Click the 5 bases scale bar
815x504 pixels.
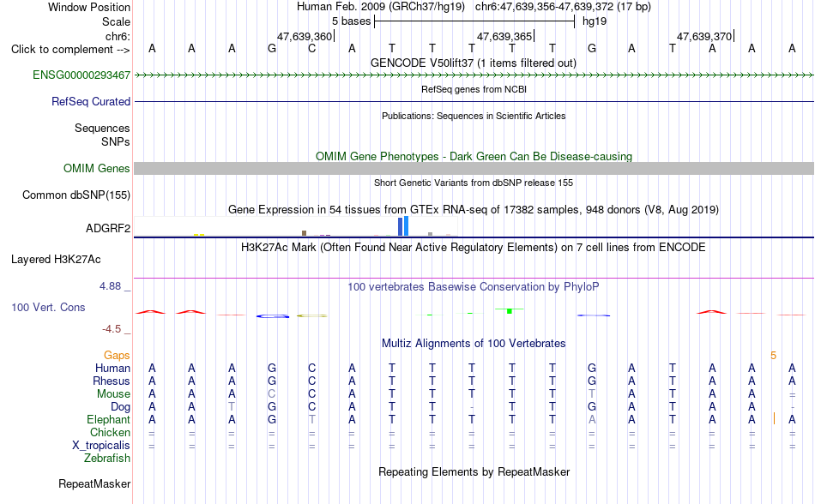coord(474,21)
